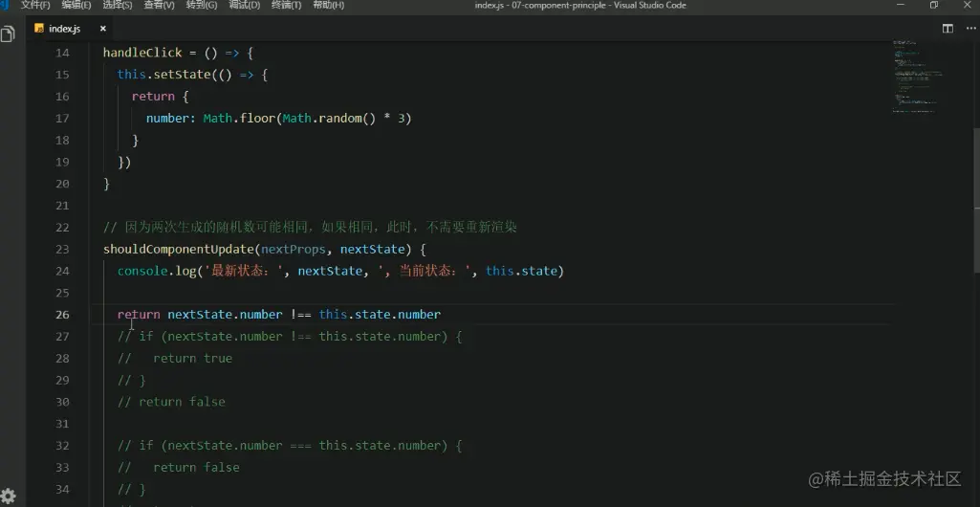Click line number 26 in gutter

coord(62,315)
